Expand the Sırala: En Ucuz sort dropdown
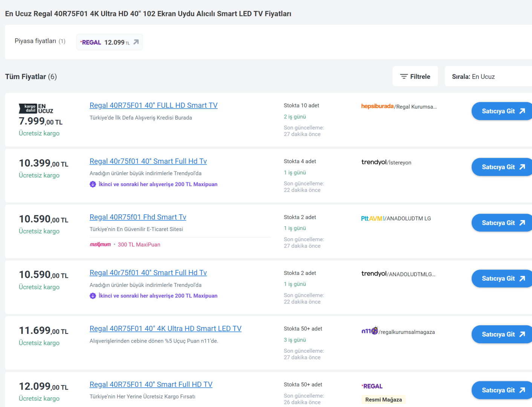This screenshot has height=407, width=532. (x=488, y=77)
